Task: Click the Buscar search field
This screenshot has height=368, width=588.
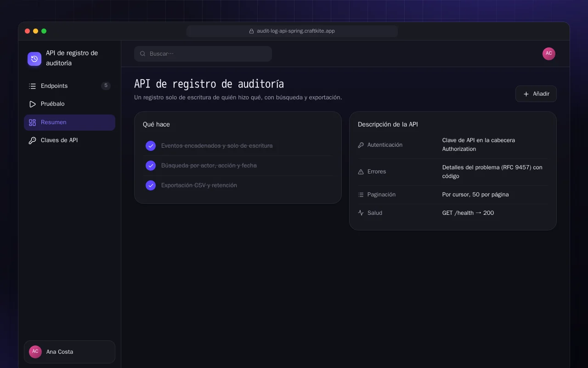Action: 203,54
